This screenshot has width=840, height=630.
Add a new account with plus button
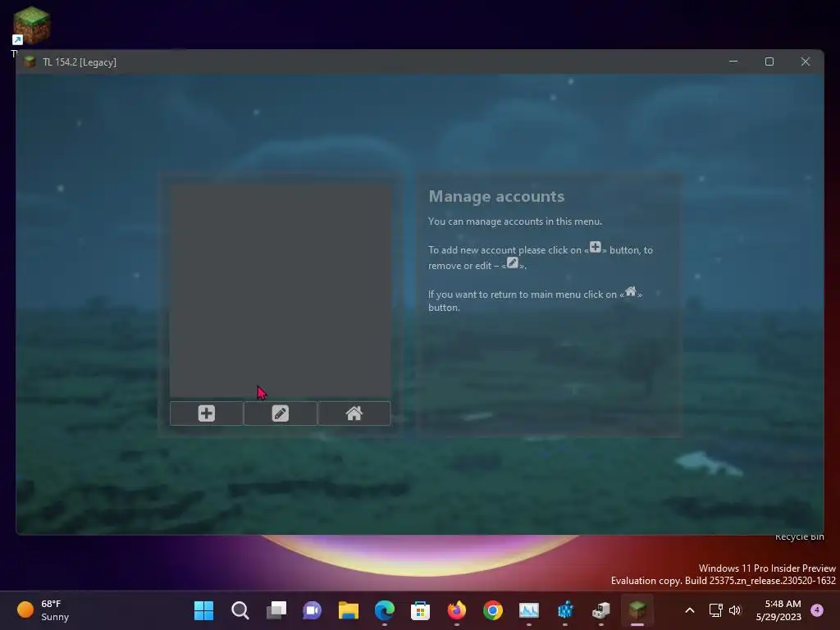click(206, 413)
